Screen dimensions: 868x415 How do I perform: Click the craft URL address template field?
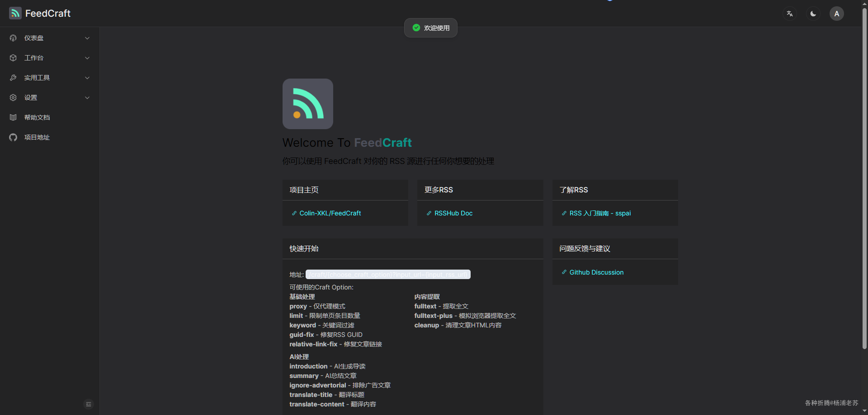[x=388, y=275]
